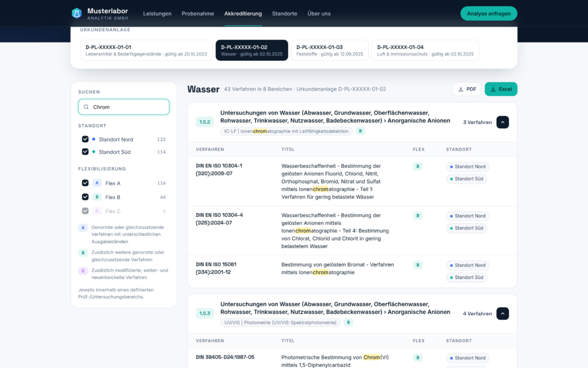Uncheck the Standort Süd filter checkbox
The width and height of the screenshot is (588, 368).
[85, 152]
